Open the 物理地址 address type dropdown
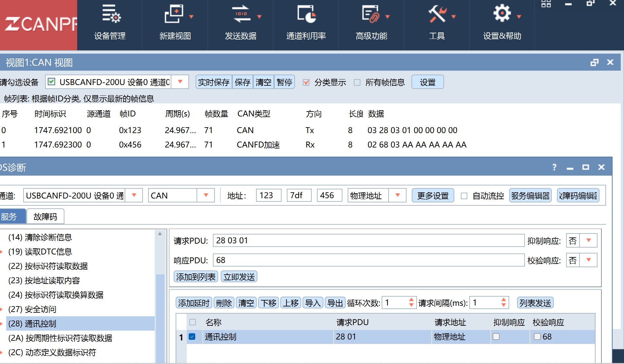The image size is (624, 364). pos(397,195)
